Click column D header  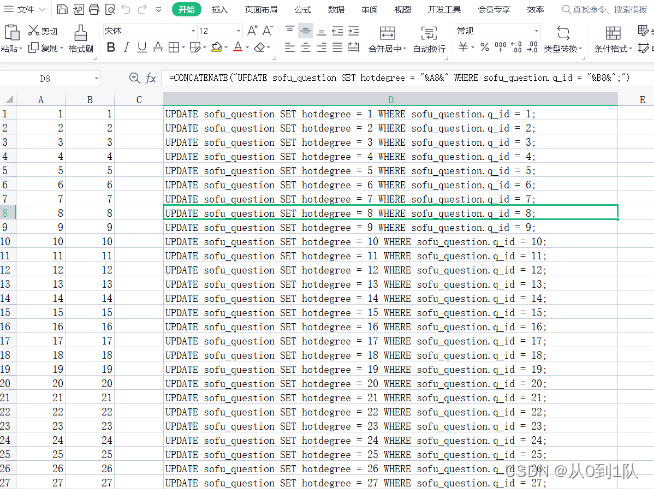[390, 99]
